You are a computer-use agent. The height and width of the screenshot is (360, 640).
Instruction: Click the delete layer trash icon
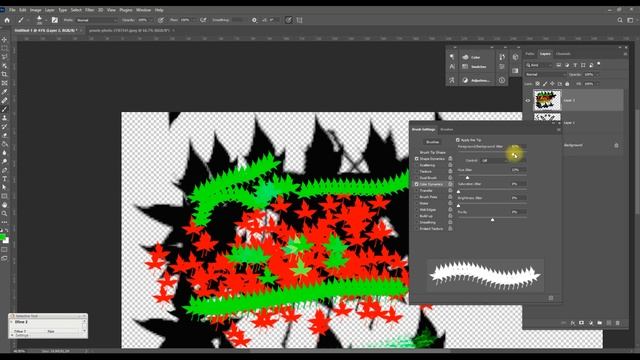pyautogui.click(x=618, y=323)
